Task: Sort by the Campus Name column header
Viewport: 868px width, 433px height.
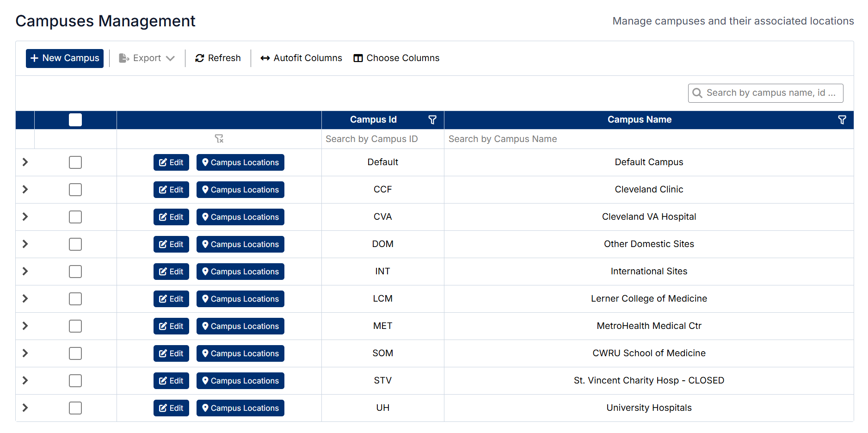Action: 639,120
